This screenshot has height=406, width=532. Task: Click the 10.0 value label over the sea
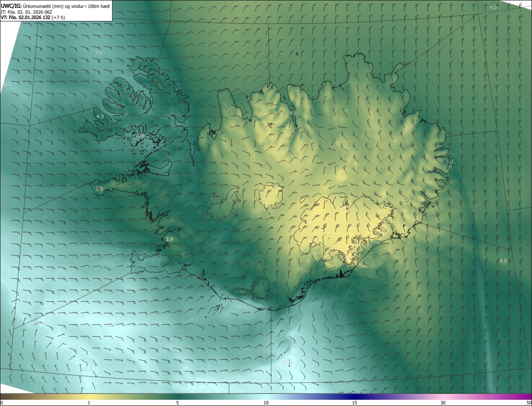click(x=286, y=362)
